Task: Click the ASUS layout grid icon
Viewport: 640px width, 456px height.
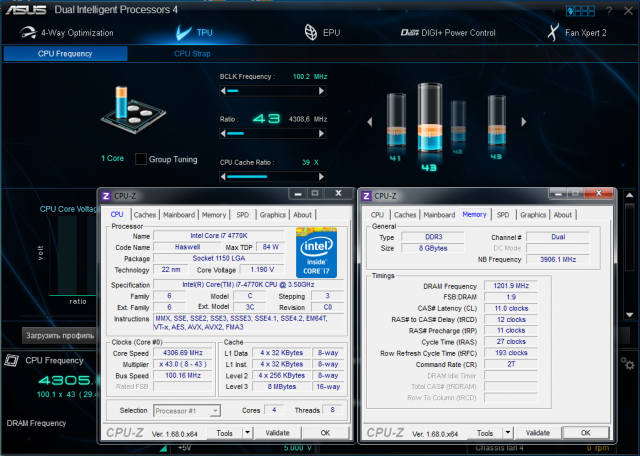Action: pyautogui.click(x=580, y=11)
